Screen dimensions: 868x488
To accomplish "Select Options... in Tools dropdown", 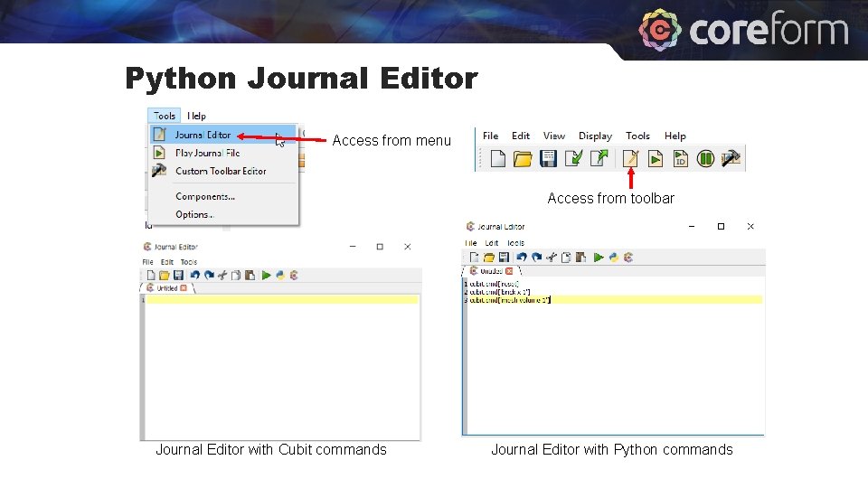I will point(223,214).
